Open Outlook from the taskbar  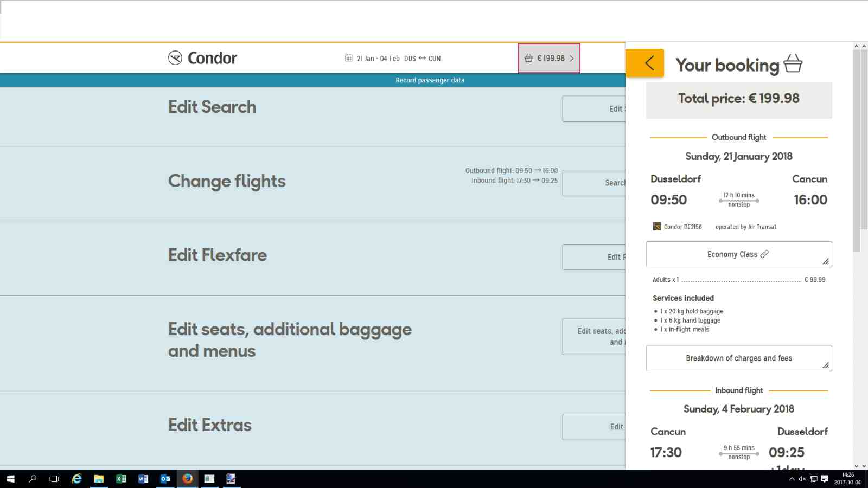coord(165,479)
